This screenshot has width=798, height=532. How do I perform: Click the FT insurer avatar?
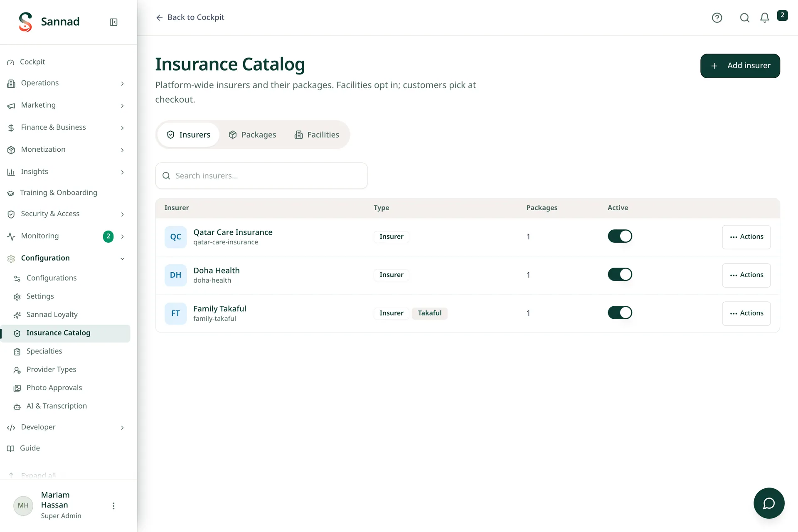175,313
